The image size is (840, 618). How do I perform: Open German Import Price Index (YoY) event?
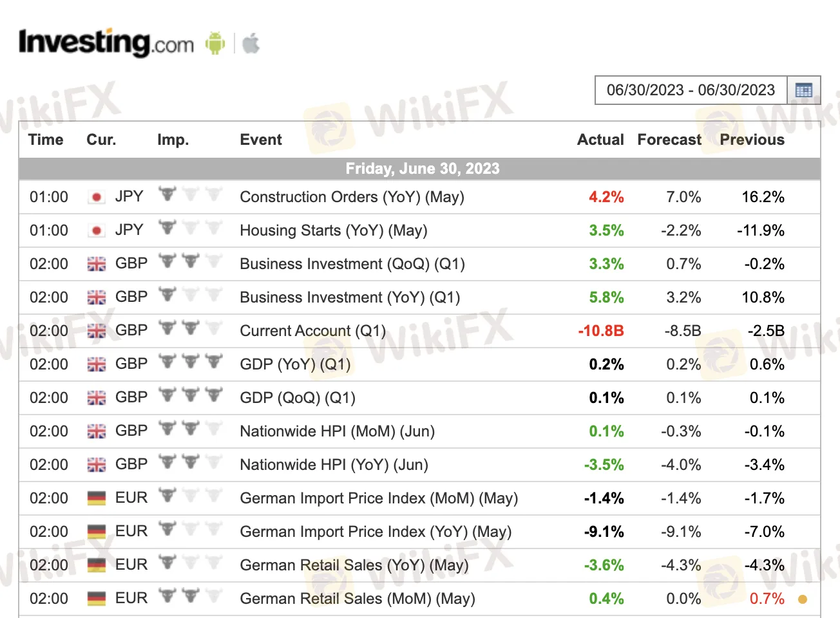pyautogui.click(x=376, y=532)
